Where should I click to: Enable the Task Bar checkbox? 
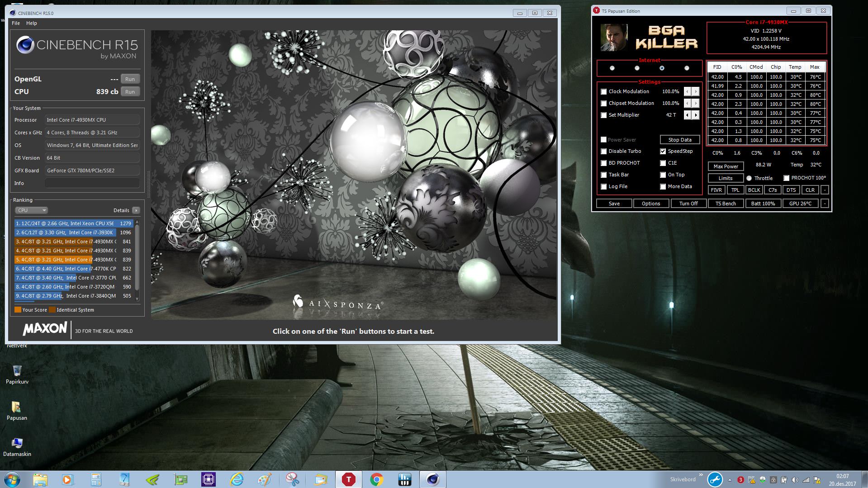tap(604, 175)
